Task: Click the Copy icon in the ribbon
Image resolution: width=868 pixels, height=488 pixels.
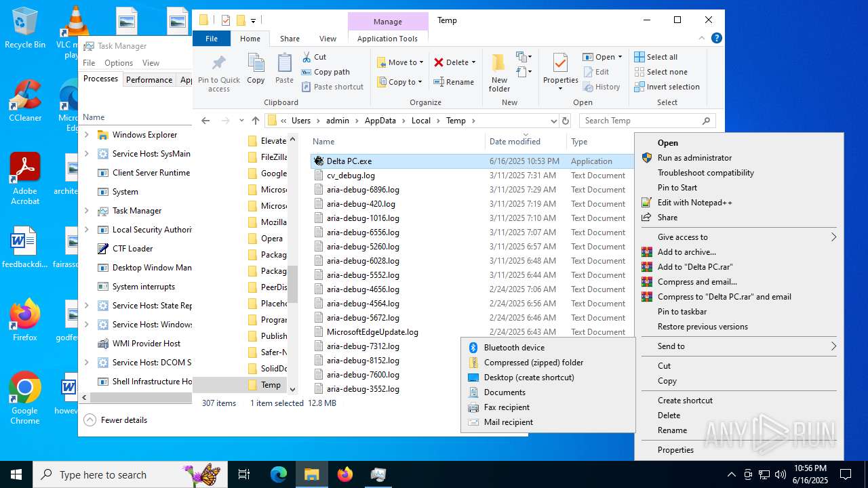Action: point(256,64)
